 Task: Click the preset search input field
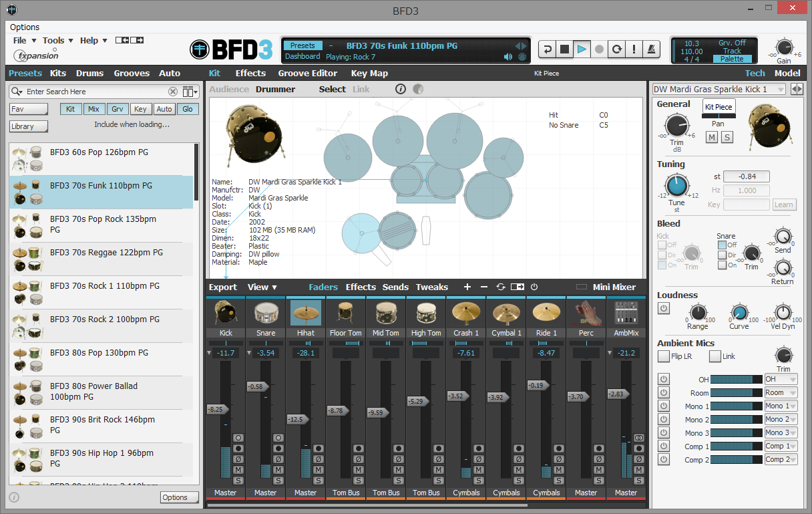(x=95, y=92)
